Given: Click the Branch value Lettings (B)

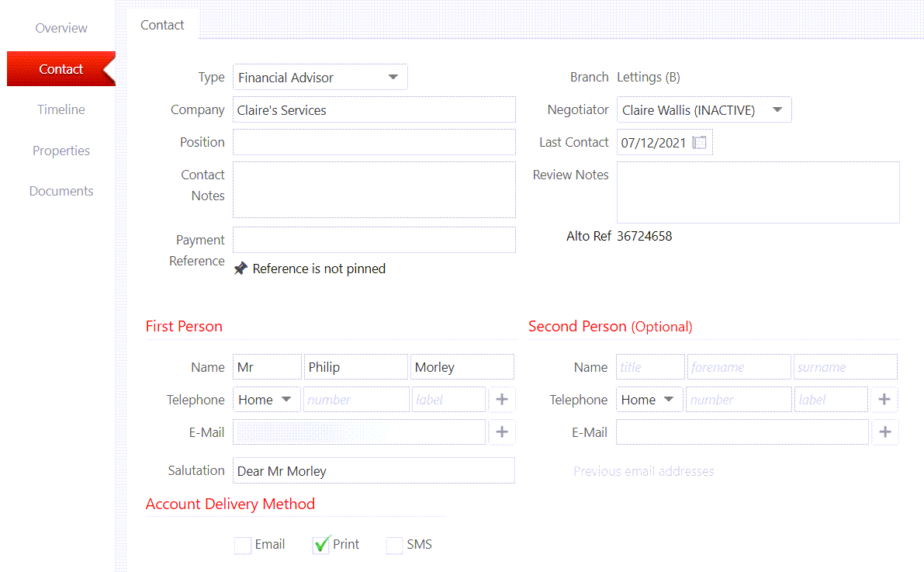Looking at the screenshot, I should coord(649,78).
